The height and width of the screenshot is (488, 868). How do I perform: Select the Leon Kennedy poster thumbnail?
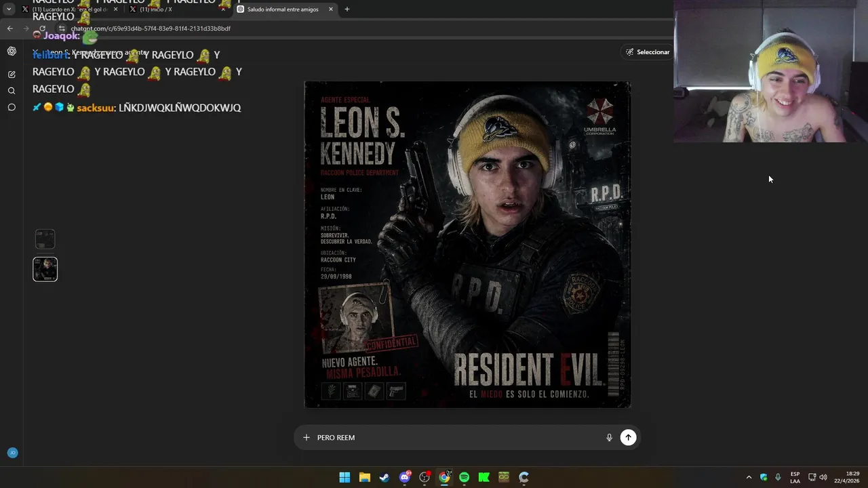coord(45,269)
